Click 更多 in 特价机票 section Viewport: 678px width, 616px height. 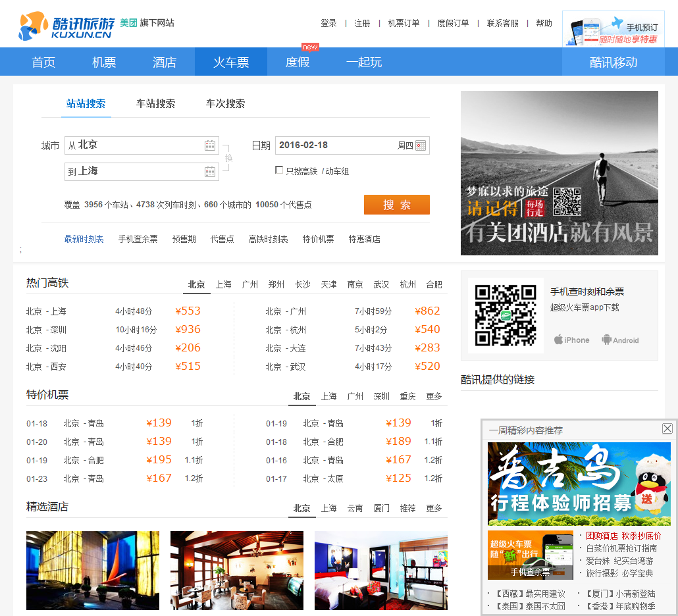point(434,396)
